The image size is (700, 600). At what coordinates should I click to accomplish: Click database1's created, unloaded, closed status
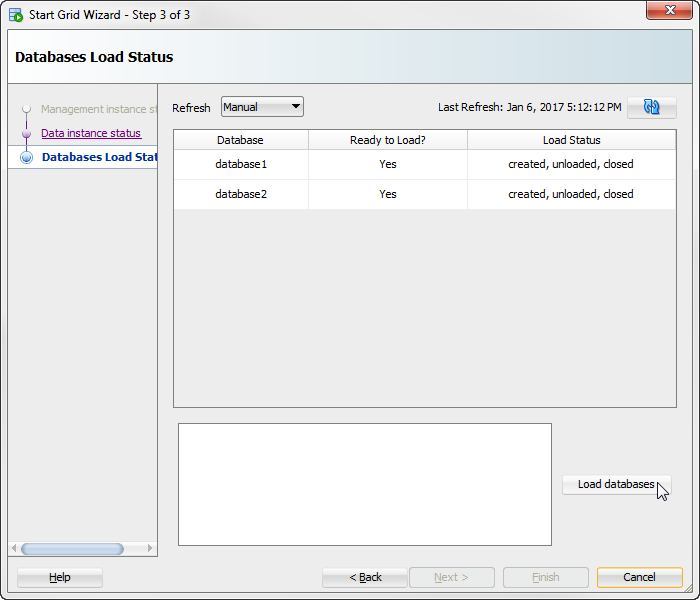(571, 164)
